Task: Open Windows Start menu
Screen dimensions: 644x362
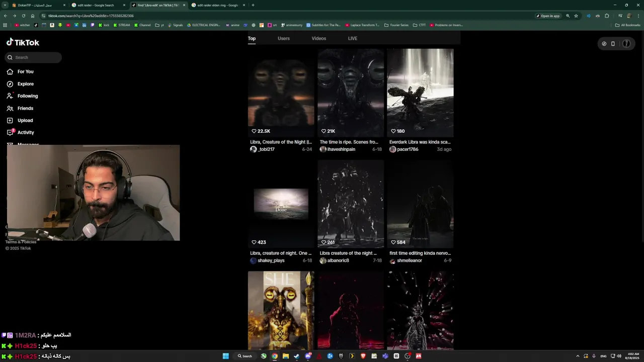Action: pyautogui.click(x=226, y=356)
